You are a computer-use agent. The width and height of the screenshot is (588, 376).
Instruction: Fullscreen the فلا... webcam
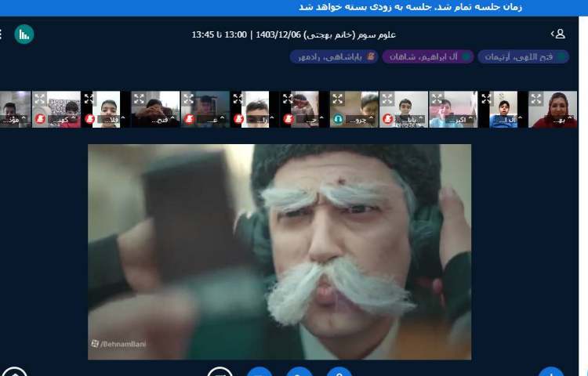click(x=89, y=99)
